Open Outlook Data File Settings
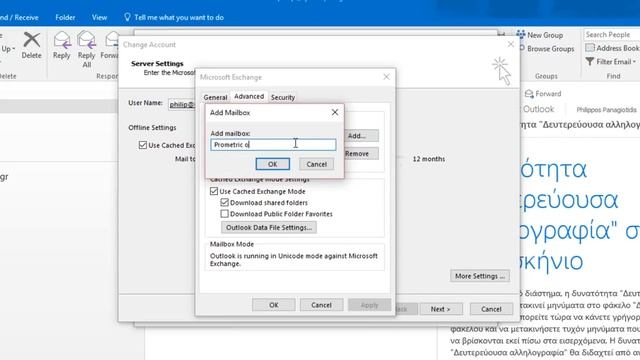Image resolution: width=640 pixels, height=360 pixels. pos(269,227)
